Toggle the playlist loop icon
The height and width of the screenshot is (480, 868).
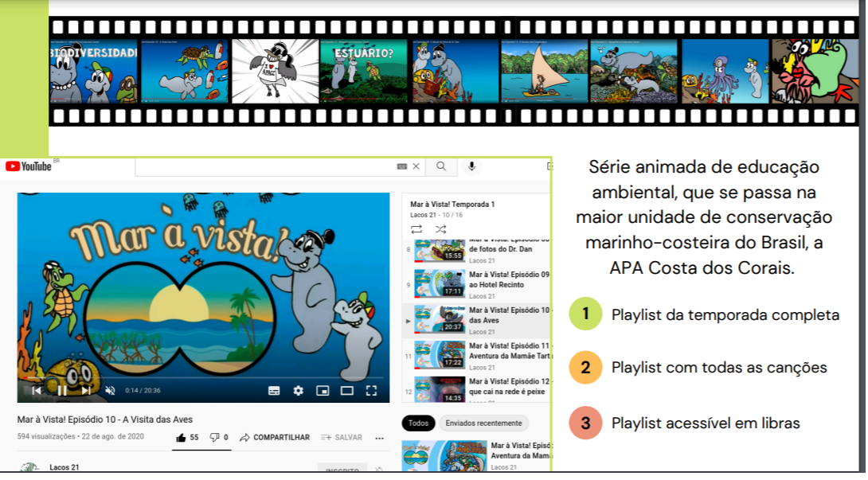pos(416,229)
